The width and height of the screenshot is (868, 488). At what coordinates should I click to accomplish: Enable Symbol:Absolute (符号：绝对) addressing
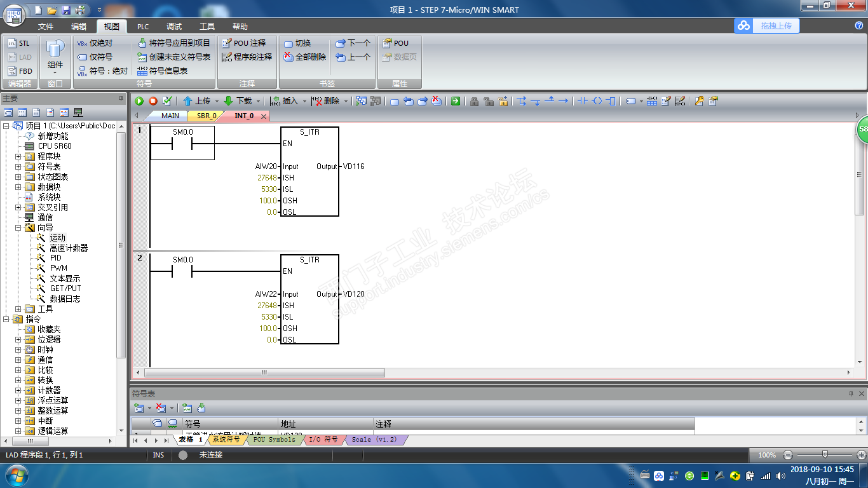(102, 71)
